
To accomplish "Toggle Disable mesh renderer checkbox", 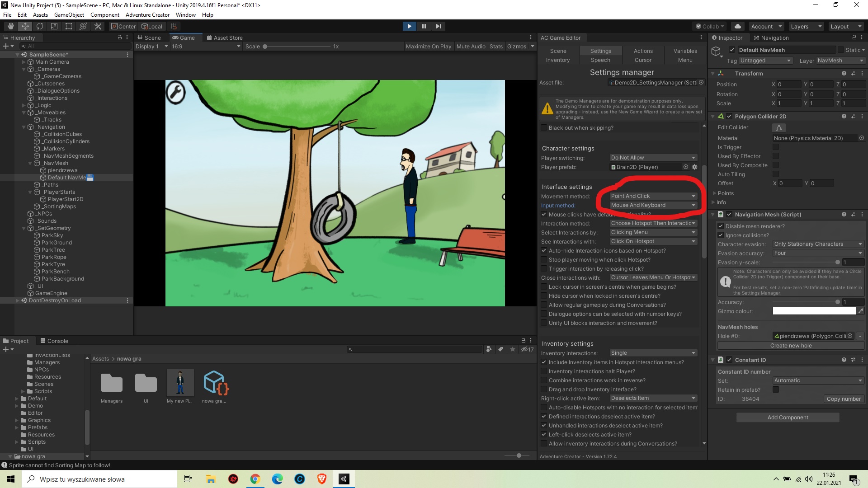I will 721,226.
